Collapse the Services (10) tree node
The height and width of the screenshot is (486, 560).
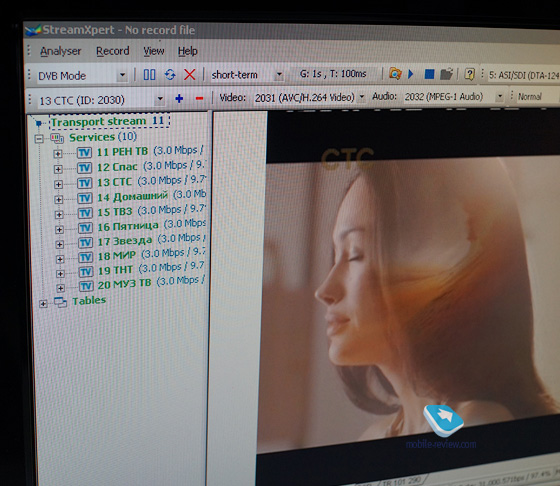[39, 138]
